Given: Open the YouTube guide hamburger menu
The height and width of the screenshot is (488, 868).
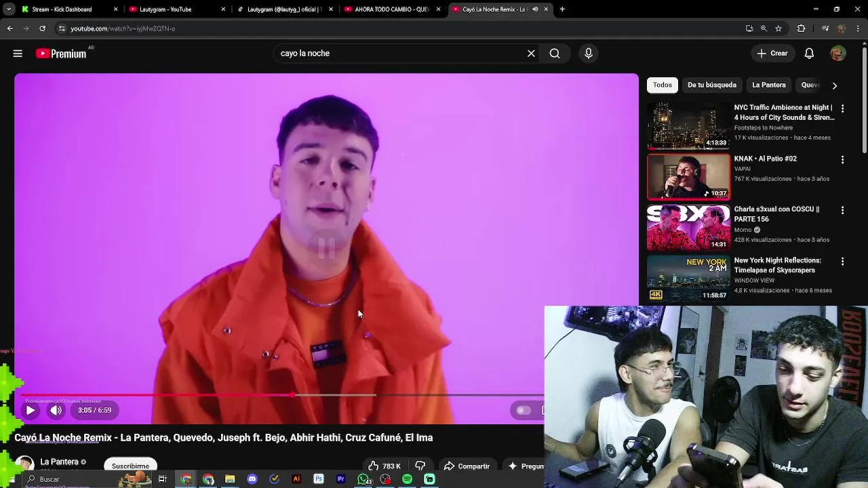Looking at the screenshot, I should click(18, 54).
